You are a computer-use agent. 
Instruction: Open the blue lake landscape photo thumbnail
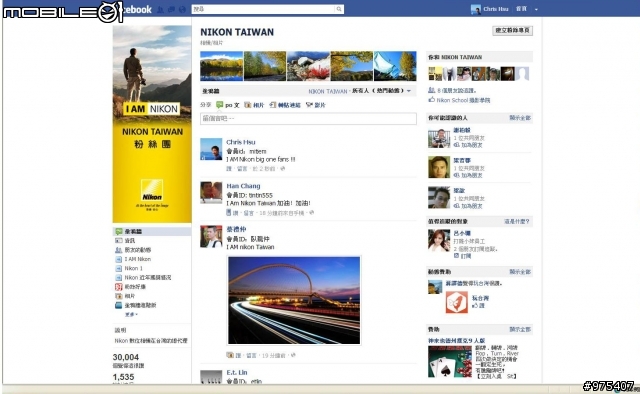(221, 66)
